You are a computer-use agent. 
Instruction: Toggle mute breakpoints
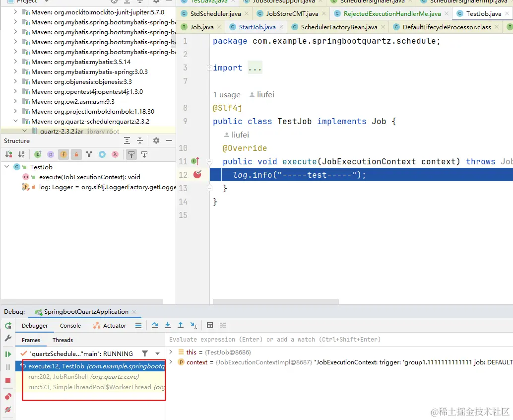pos(8,409)
